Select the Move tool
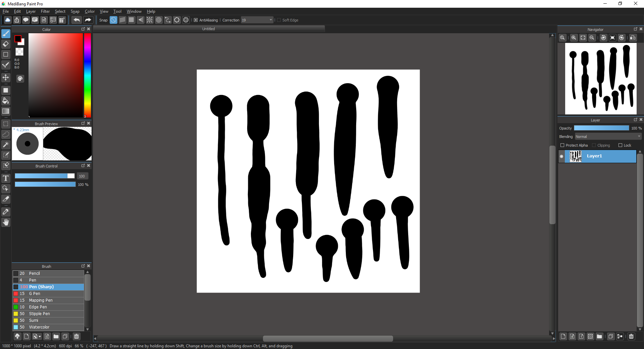644x349 pixels. pos(6,78)
